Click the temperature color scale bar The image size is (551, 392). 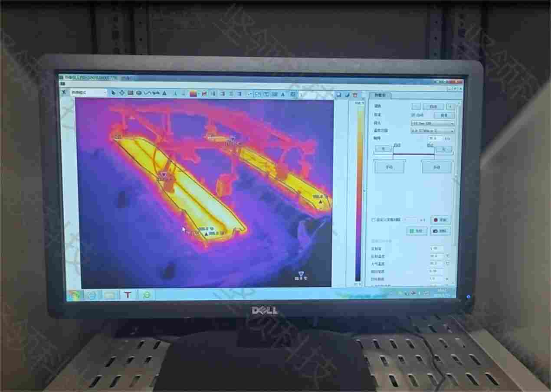pyautogui.click(x=359, y=191)
